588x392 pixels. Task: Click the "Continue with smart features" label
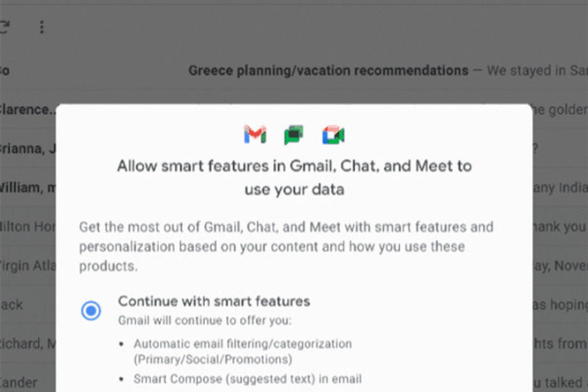click(x=214, y=300)
